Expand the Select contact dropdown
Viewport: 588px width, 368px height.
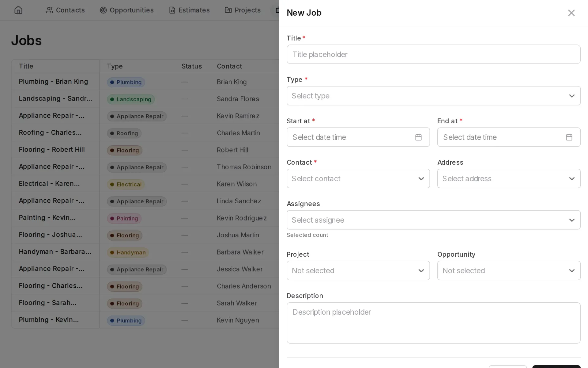tap(358, 178)
